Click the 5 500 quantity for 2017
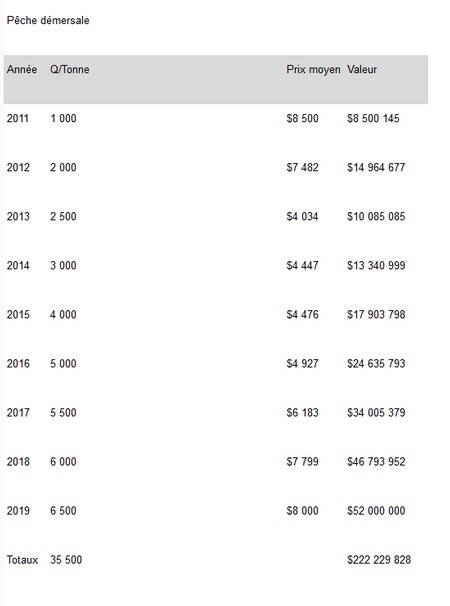Viewport: 450px width, 606px height. click(63, 413)
